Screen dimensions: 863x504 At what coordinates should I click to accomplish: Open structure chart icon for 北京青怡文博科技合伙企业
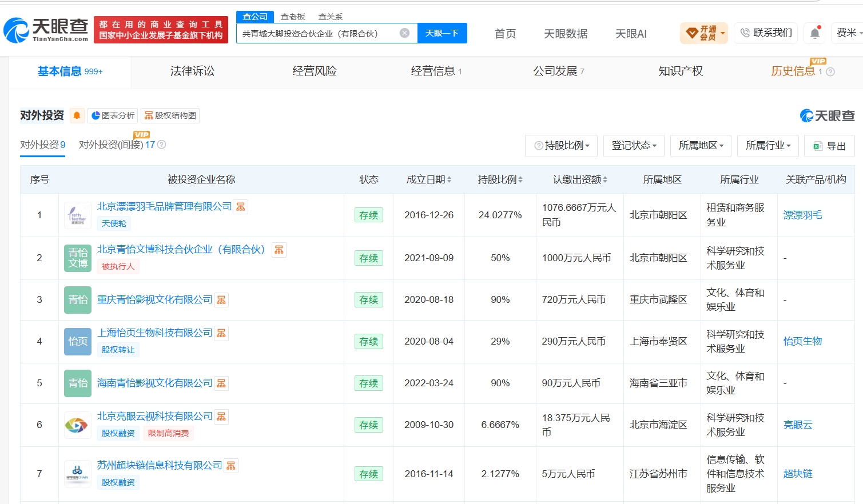coord(279,250)
